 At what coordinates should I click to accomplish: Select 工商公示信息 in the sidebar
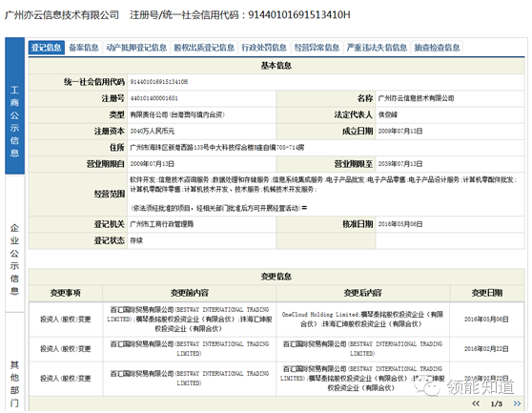pyautogui.click(x=14, y=106)
